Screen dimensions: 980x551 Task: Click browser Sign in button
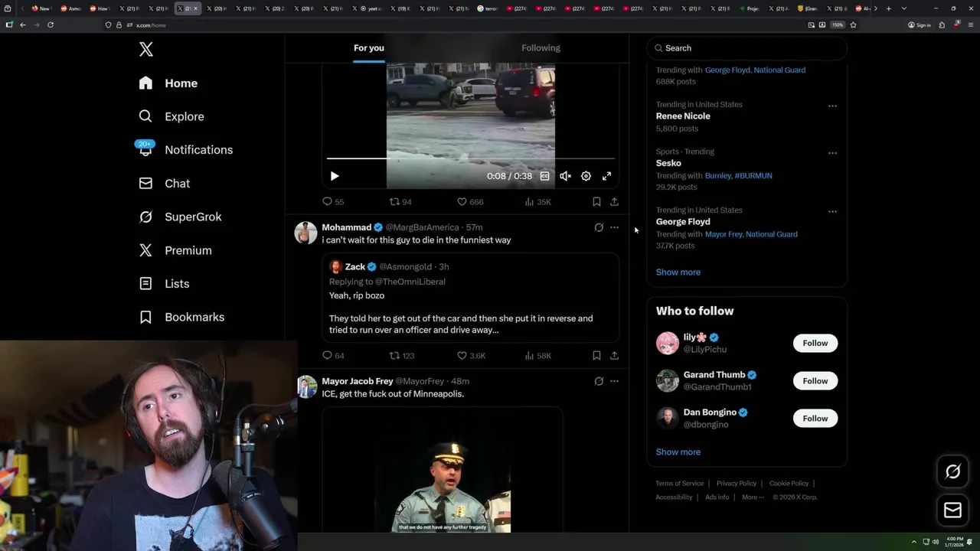920,24
